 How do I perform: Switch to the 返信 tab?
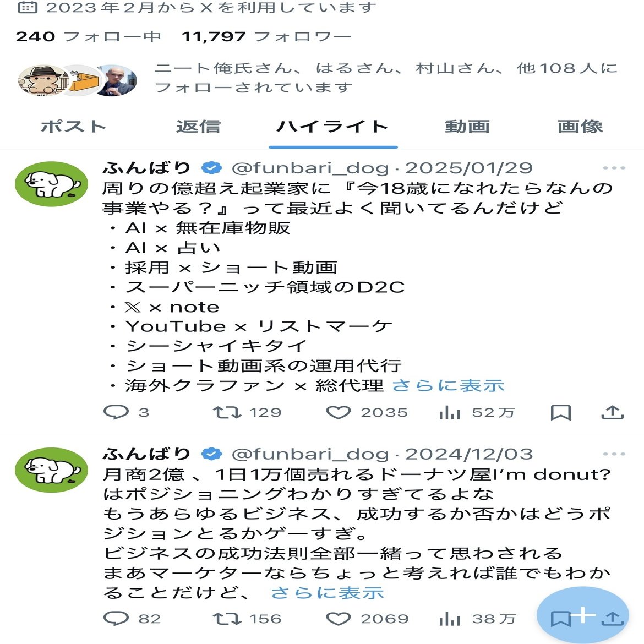[198, 126]
